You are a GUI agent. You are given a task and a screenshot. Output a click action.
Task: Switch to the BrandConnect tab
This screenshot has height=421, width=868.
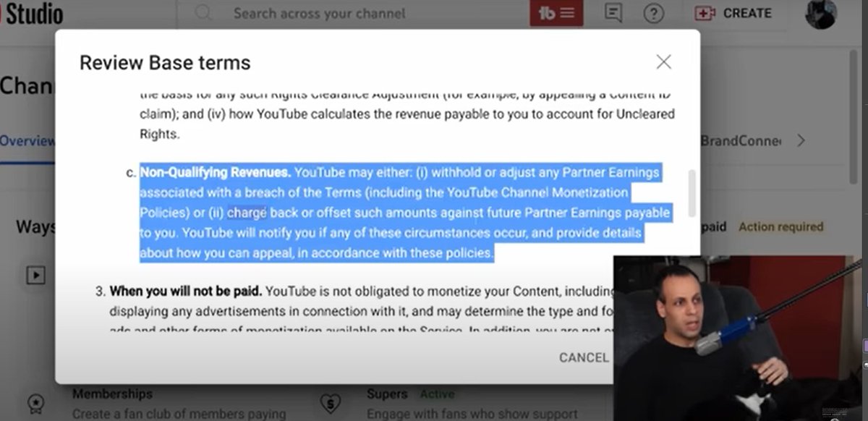point(741,141)
